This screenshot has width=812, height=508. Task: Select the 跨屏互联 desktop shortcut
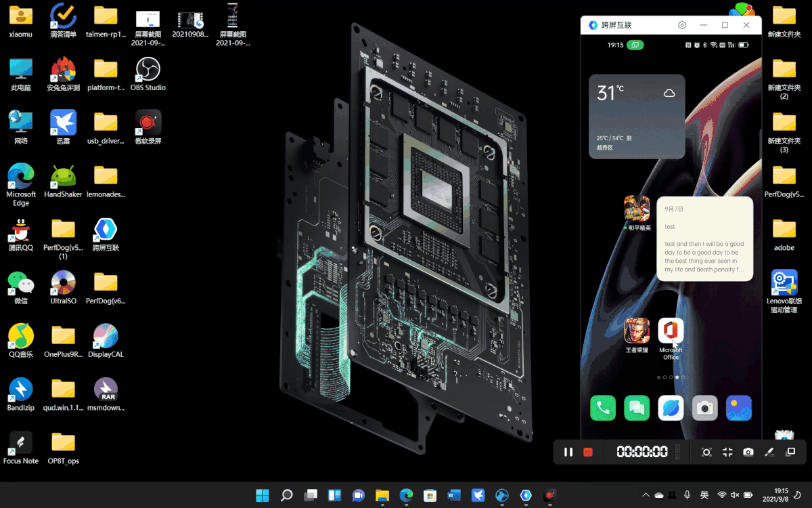(106, 234)
